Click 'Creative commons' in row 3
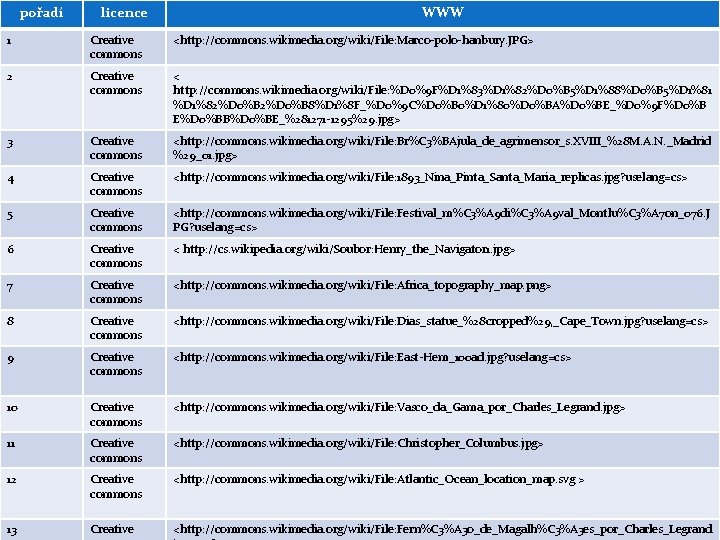720x540 pixels. [116, 148]
